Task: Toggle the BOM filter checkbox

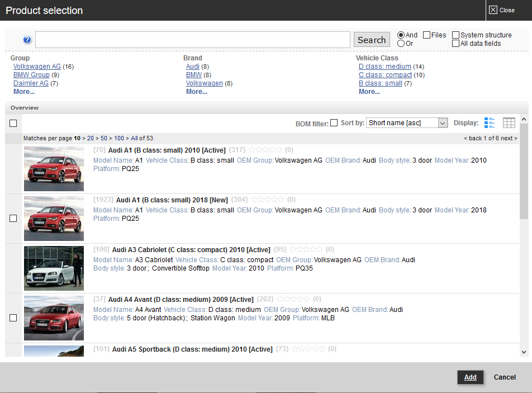Action: 334,123
